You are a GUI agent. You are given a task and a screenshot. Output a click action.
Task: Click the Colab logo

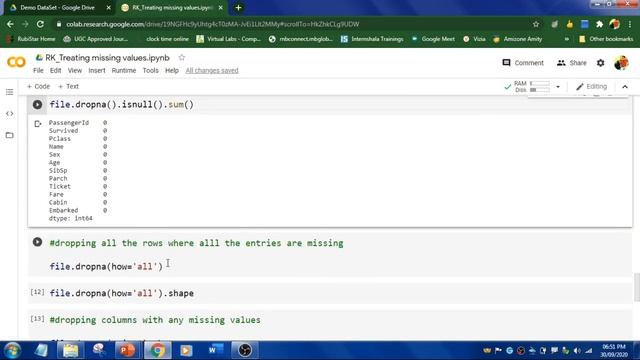click(16, 62)
